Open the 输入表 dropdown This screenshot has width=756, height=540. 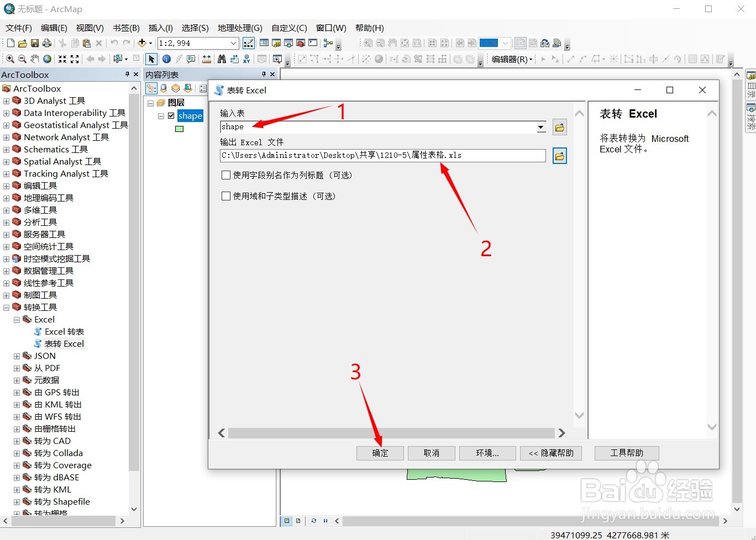540,127
